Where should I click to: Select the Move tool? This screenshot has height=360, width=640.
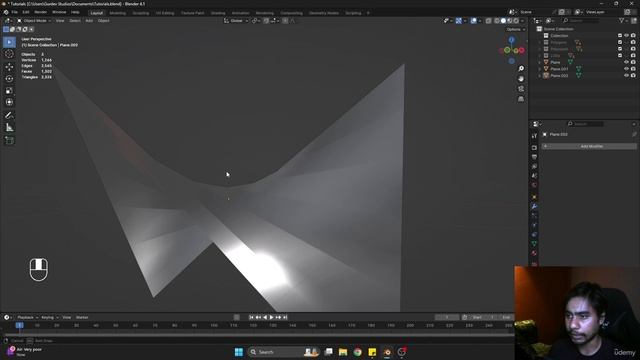pos(9,66)
